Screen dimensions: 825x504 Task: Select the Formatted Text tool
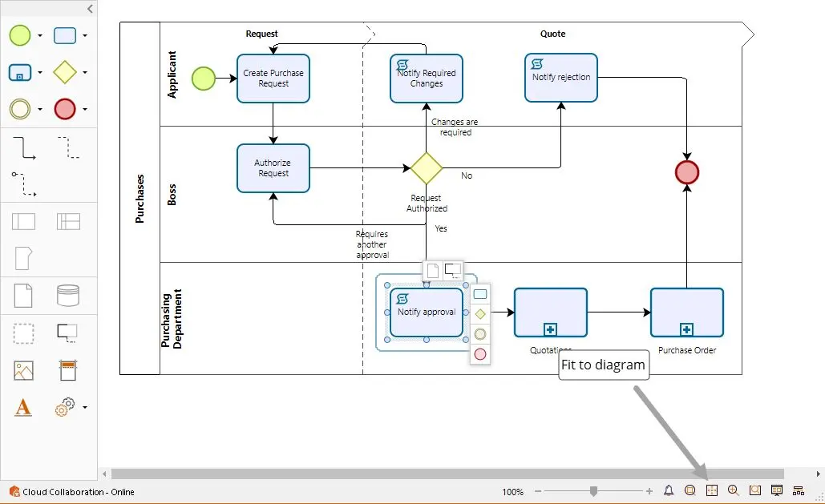(x=23, y=407)
